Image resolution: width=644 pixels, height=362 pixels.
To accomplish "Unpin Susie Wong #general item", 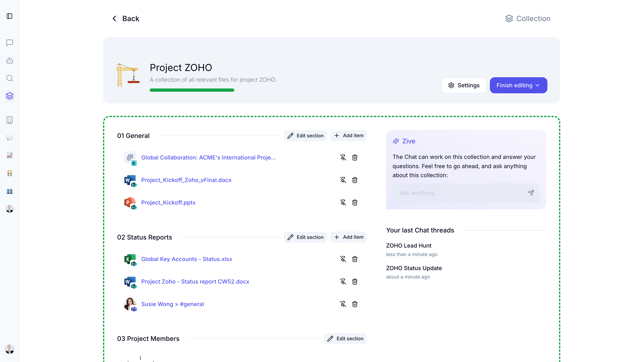I will coord(343,304).
